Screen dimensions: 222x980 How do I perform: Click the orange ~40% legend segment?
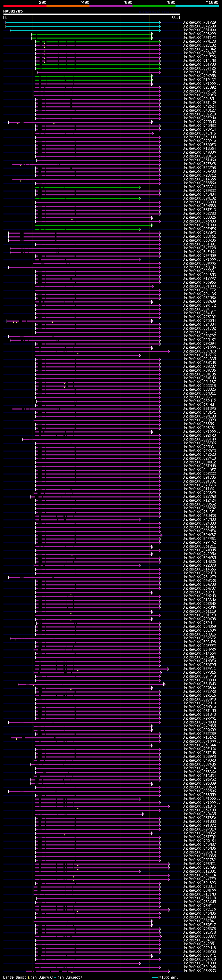point(68,6)
